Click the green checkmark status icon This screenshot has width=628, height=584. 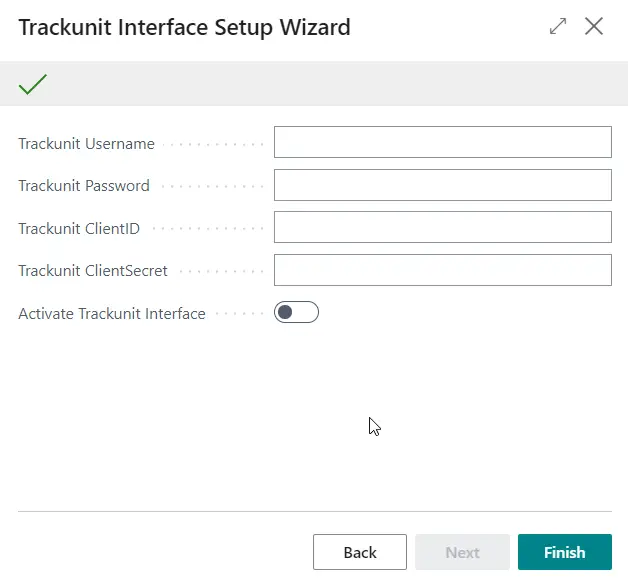coord(33,85)
